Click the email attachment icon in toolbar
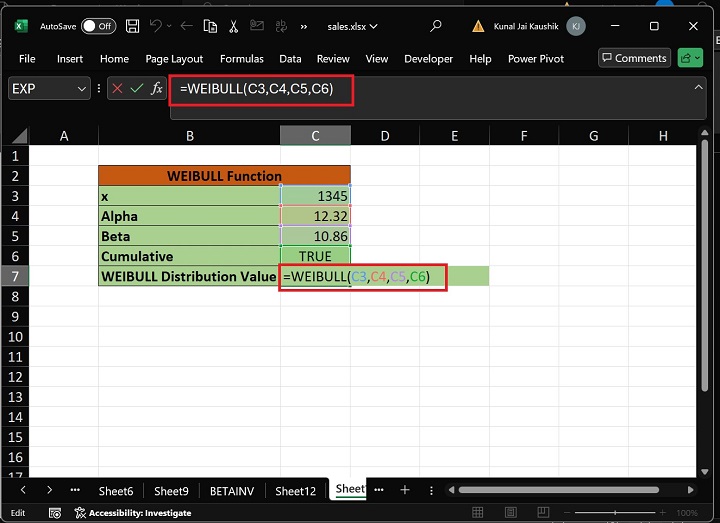This screenshot has width=720, height=523. tap(257, 26)
